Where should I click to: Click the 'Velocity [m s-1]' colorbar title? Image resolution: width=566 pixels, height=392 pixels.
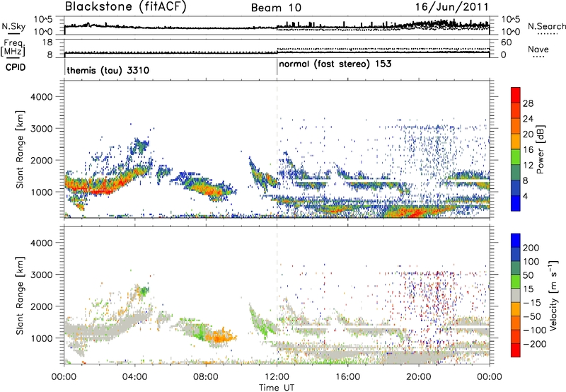(x=553, y=295)
